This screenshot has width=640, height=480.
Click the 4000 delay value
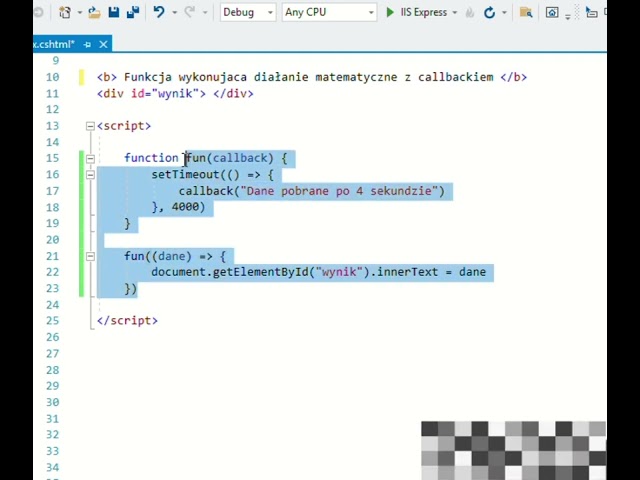(185, 207)
